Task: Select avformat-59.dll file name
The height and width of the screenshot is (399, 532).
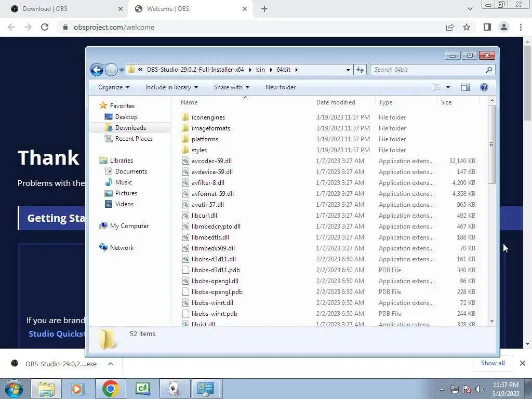Action: click(212, 194)
